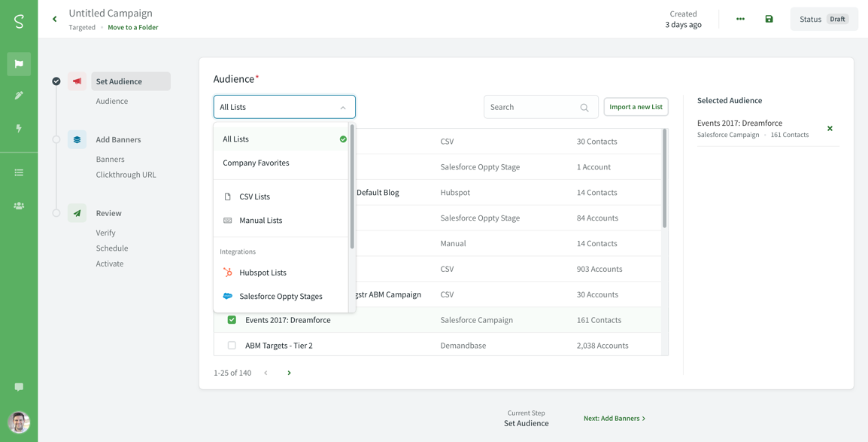Click the 2,038 Accounts cell
This screenshot has height=442, width=868.
point(602,346)
